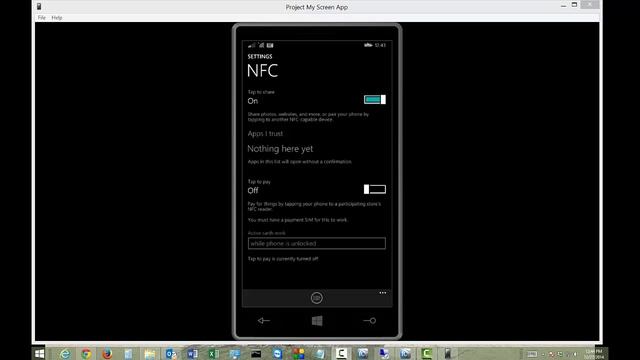The width and height of the screenshot is (640, 360).
Task: Close the Project My Screen App window
Action: click(x=590, y=4)
